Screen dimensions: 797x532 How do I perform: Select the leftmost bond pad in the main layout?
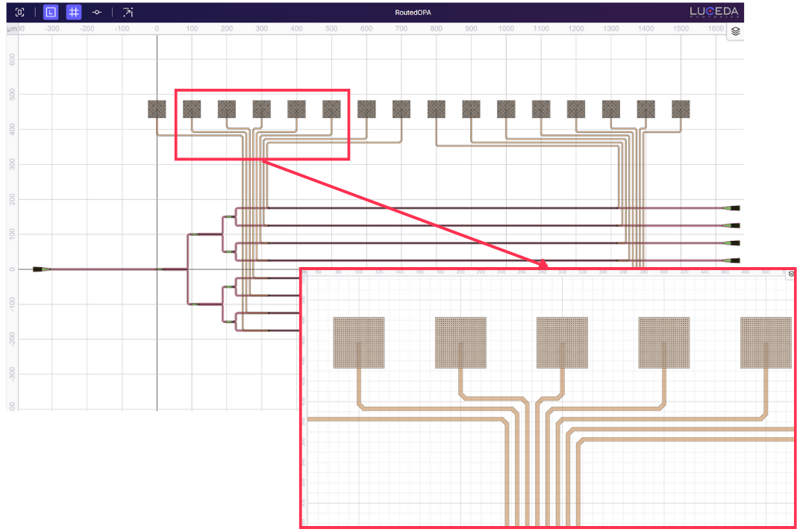pyautogui.click(x=157, y=109)
